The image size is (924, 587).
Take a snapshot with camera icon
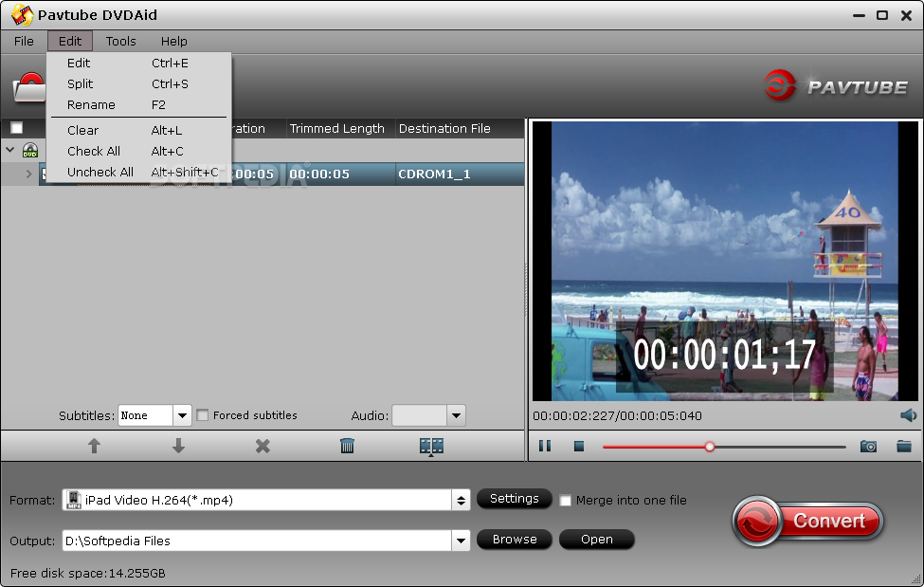pos(868,447)
